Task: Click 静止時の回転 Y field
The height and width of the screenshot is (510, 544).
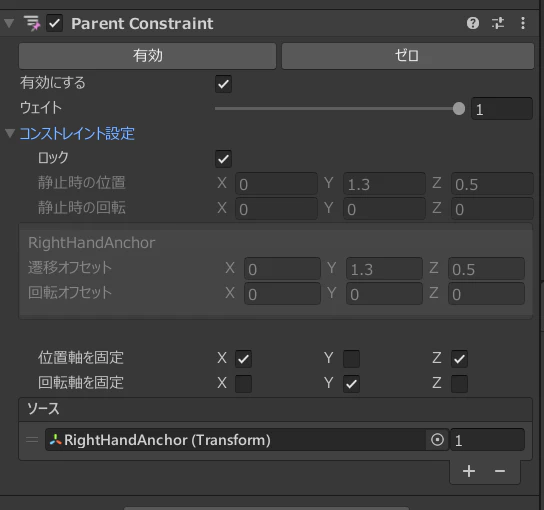Action: 384,209
